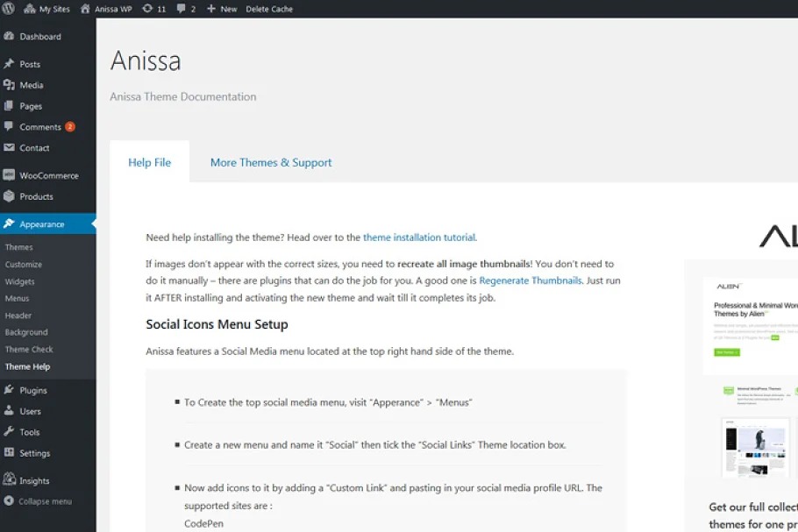This screenshot has width=798, height=532.
Task: Open the New content dropdown
Action: (x=221, y=9)
